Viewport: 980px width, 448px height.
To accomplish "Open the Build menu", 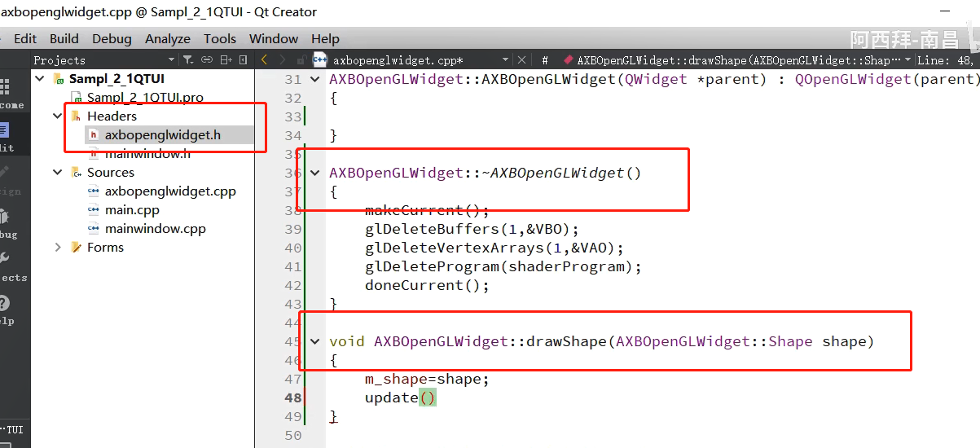I will pos(64,38).
